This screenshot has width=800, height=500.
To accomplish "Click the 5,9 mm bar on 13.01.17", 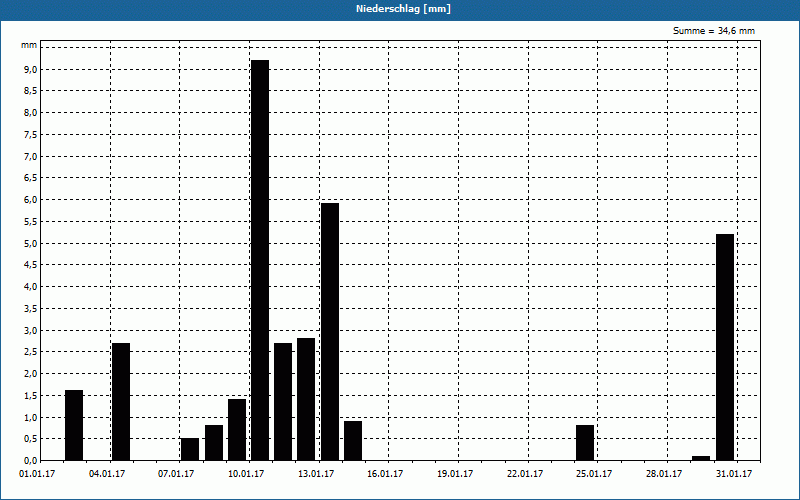I will coord(330,332).
